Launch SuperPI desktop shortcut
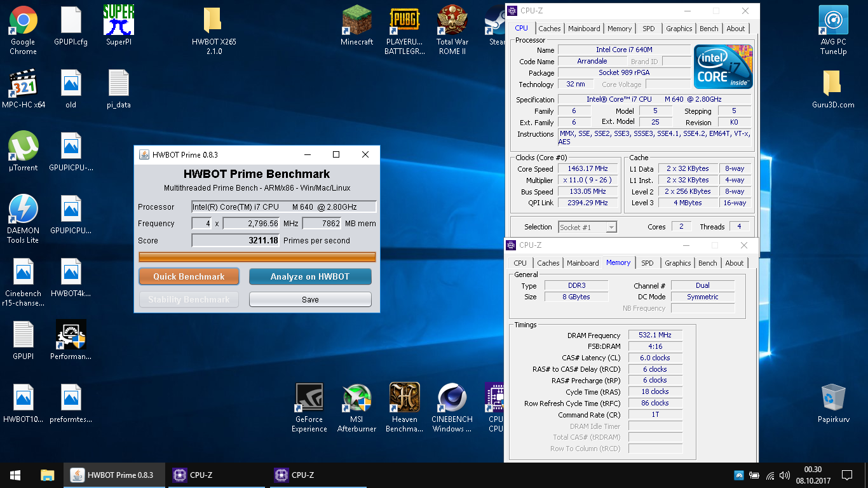The image size is (868, 488). (119, 27)
